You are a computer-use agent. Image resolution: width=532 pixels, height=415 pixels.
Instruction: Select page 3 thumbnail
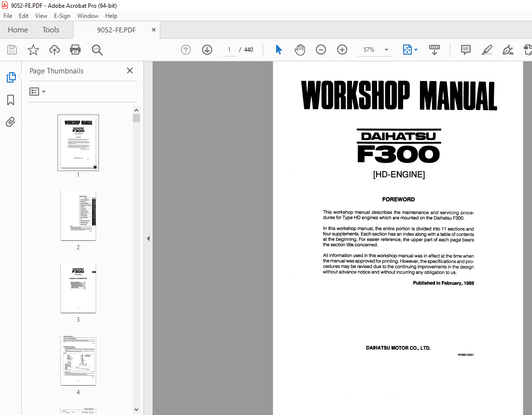78,287
